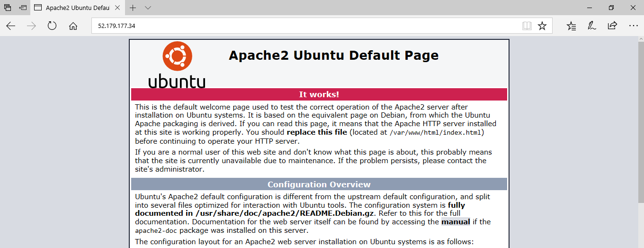Add notes to this web page
Viewport: 644px width, 248px height.
[592, 26]
